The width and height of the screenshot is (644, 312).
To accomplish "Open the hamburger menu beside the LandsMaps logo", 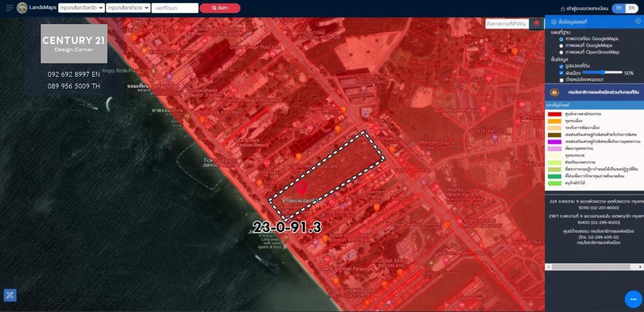I will (x=9, y=8).
